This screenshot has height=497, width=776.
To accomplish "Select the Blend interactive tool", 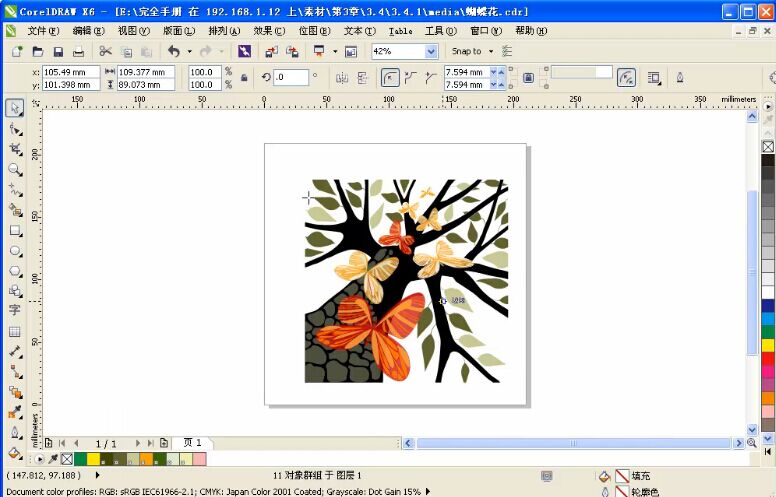I will tap(15, 393).
